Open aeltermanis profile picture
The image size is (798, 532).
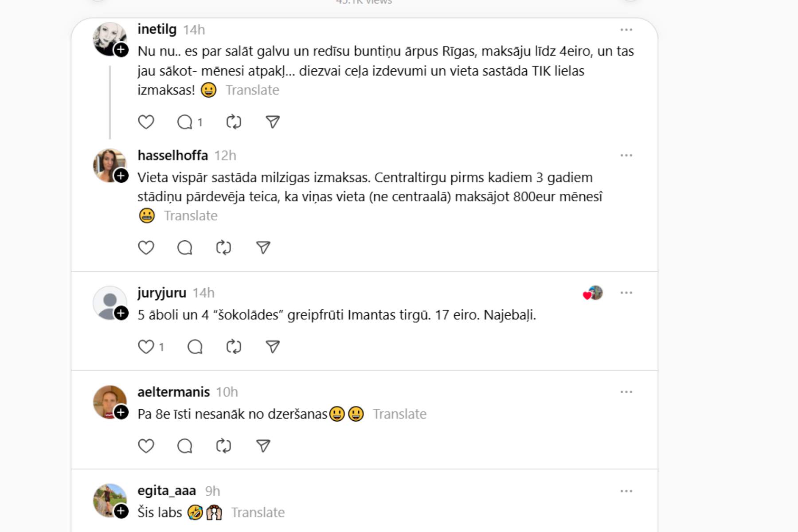[x=109, y=401]
